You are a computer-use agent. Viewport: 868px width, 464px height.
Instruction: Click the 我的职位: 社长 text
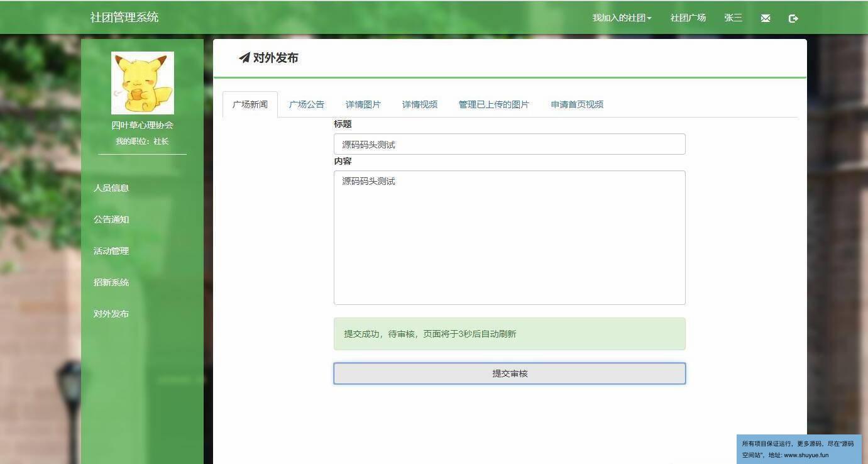tap(142, 141)
